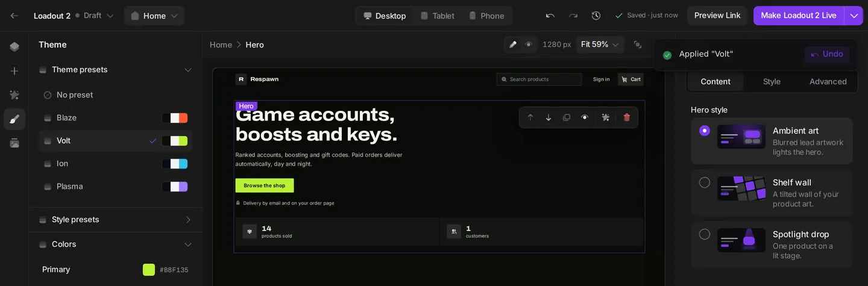The image size is (868, 286).
Task: Open the arrow beside Make Loadout 2 Live
Action: click(854, 16)
